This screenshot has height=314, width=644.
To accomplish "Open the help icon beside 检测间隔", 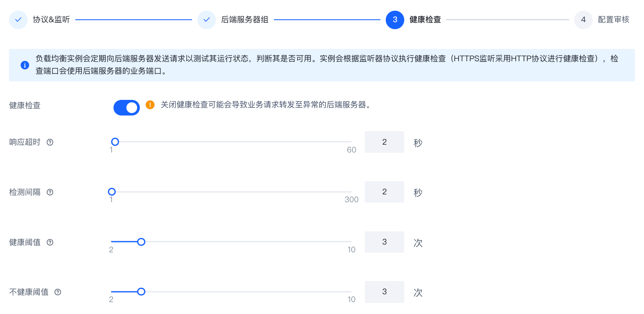I will pyautogui.click(x=50, y=192).
